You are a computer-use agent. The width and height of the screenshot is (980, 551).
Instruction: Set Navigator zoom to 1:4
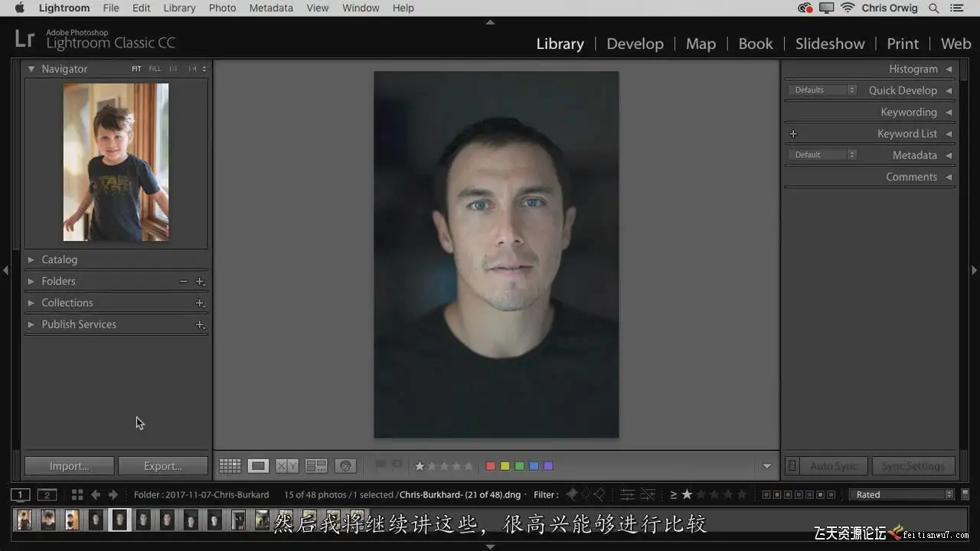tap(192, 69)
